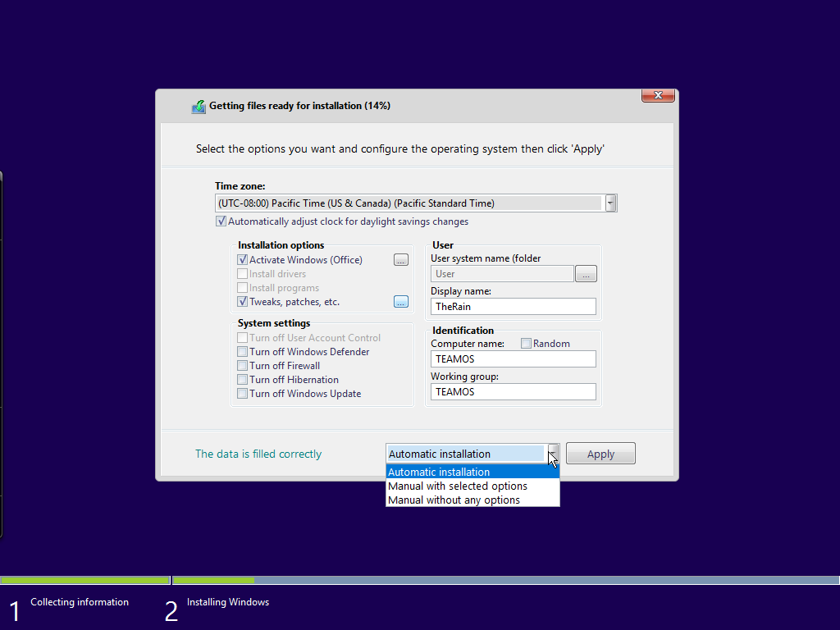Click the 'Select the options you want' instruction text
The image size is (840, 630).
(400, 149)
